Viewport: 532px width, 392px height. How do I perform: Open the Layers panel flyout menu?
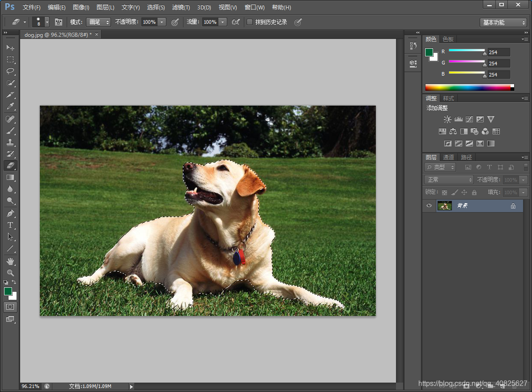(x=525, y=157)
